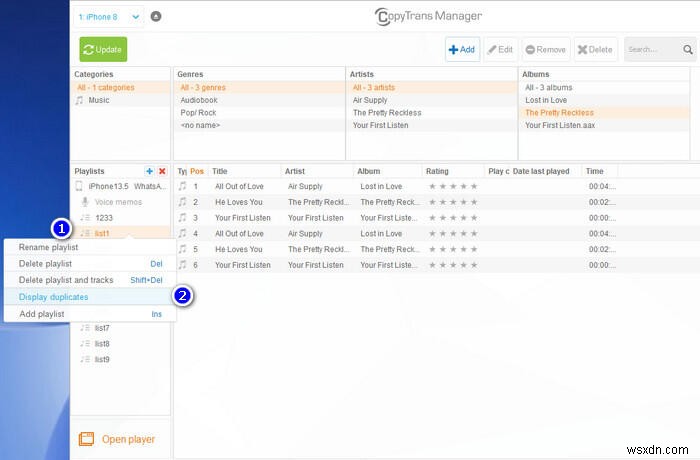This screenshot has height=460, width=700.
Task: Click the Add button
Action: (x=462, y=50)
